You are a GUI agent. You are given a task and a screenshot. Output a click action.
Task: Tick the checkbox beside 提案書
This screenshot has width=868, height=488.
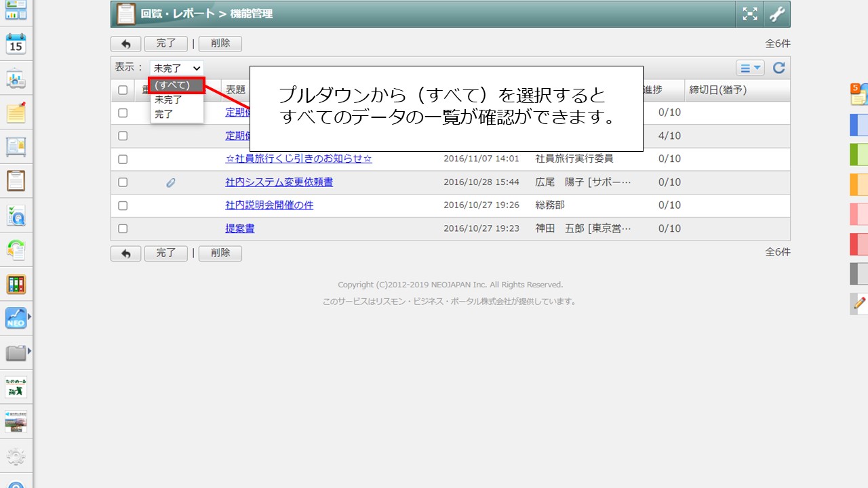[123, 228]
